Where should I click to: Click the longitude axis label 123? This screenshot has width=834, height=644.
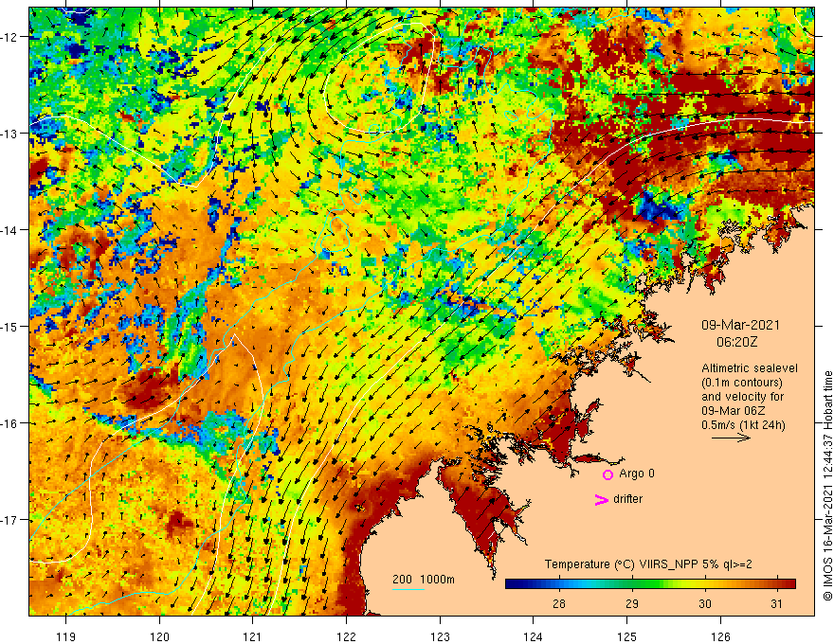[x=440, y=636]
